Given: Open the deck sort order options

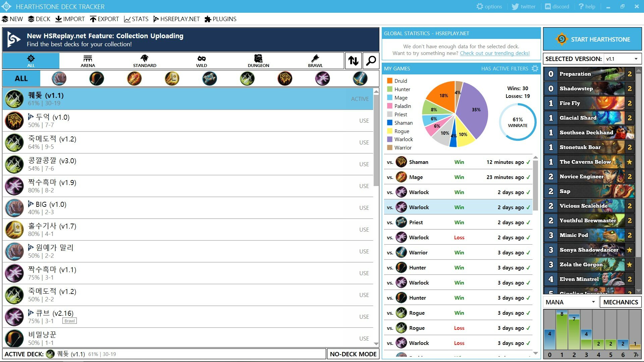Looking at the screenshot, I should [353, 61].
